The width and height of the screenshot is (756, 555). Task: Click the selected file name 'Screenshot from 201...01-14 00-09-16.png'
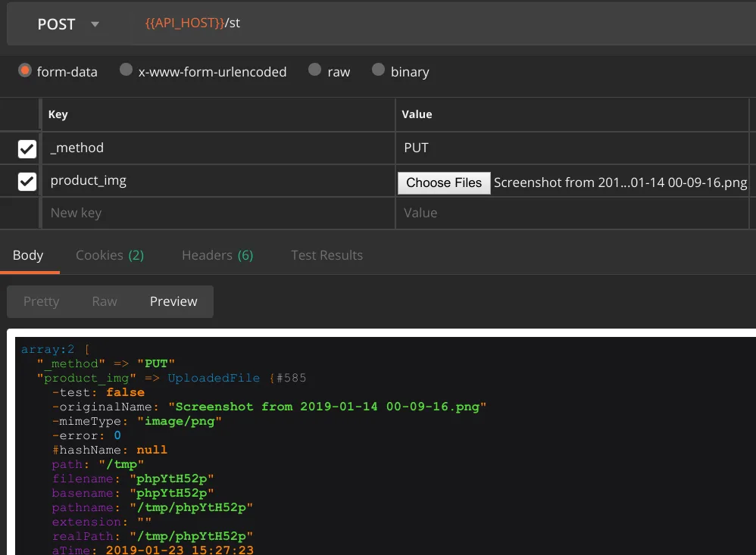coord(620,183)
